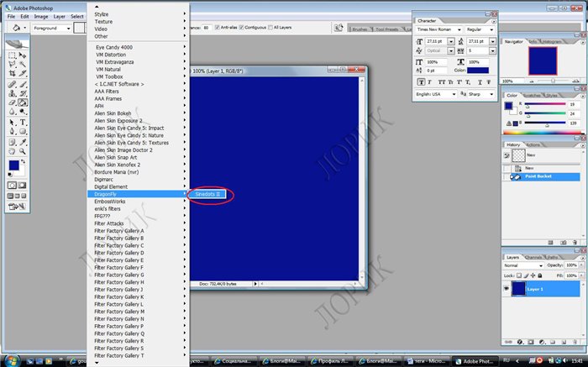Image resolution: width=588 pixels, height=367 pixels.
Task: Open the Filter Factory Gallery A submenu
Action: [x=139, y=231]
